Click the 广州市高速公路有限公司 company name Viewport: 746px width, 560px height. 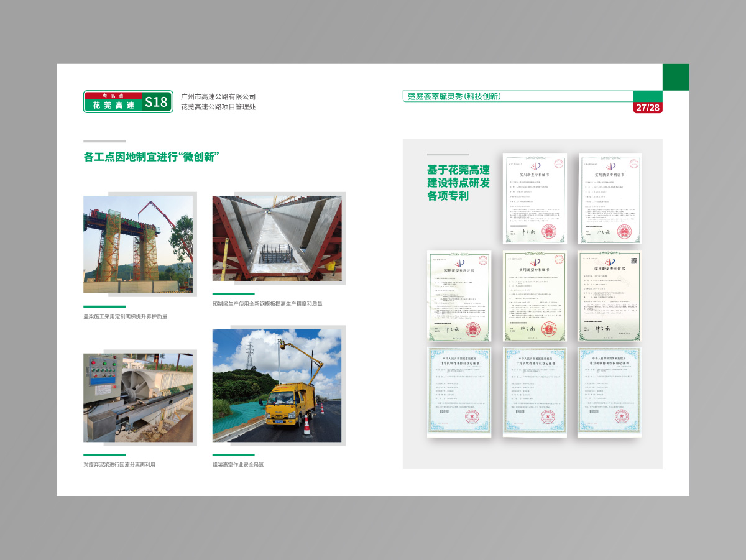(x=218, y=97)
